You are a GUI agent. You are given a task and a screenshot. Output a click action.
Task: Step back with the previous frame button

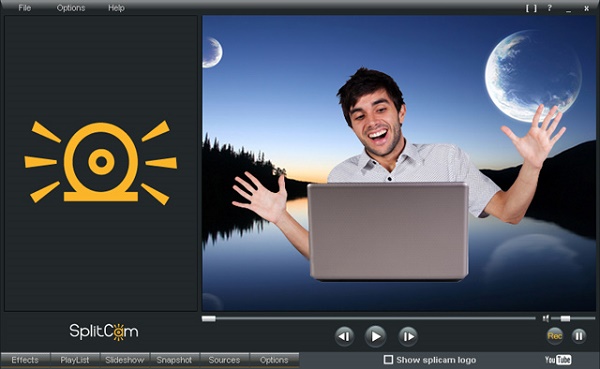pos(344,336)
